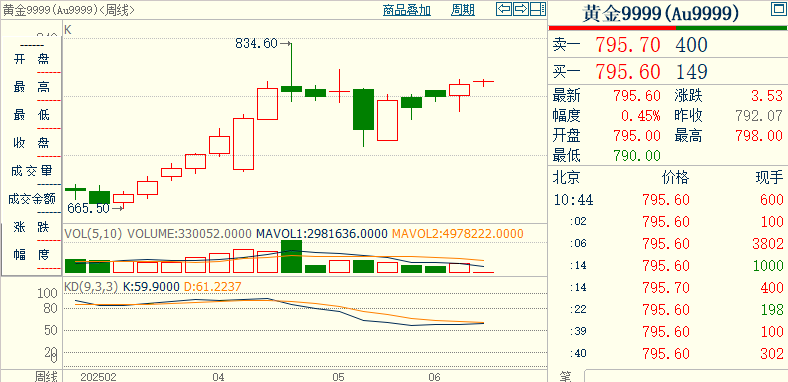This screenshot has height=382, width=788.
Task: Click the 665.50 low price marker
Action: click(x=88, y=208)
